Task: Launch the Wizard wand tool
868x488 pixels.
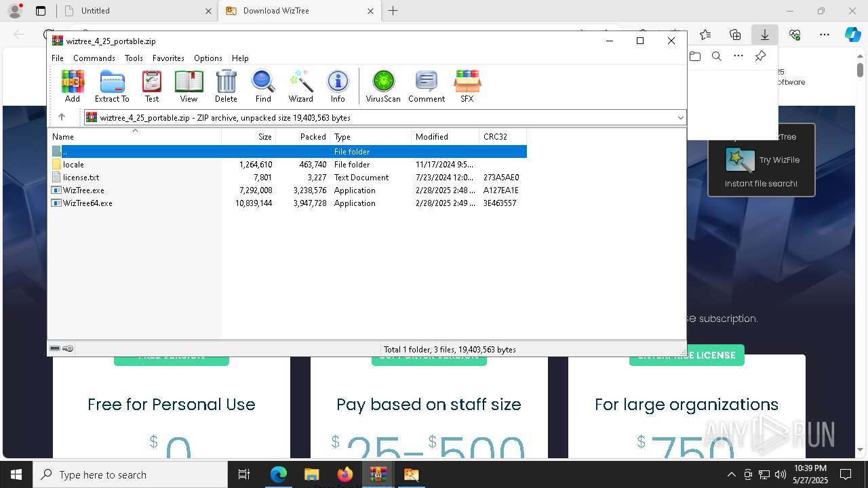Action: (x=300, y=86)
